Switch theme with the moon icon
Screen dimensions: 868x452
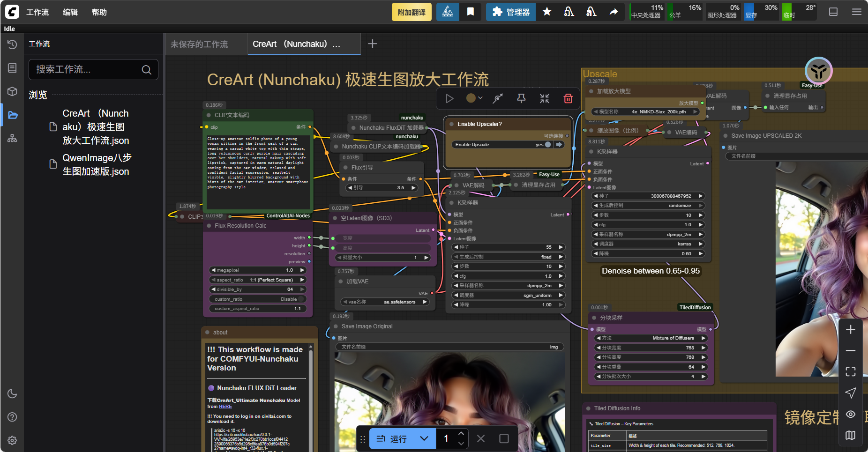[x=12, y=393]
